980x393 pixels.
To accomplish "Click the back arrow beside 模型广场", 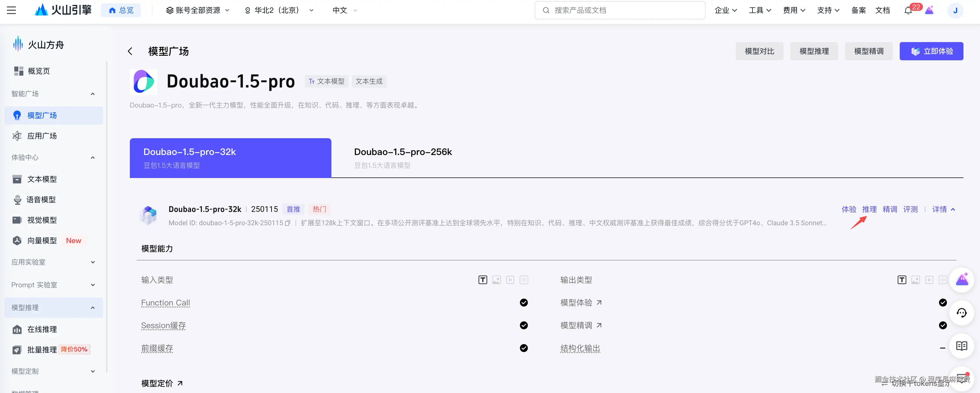I will coord(130,51).
